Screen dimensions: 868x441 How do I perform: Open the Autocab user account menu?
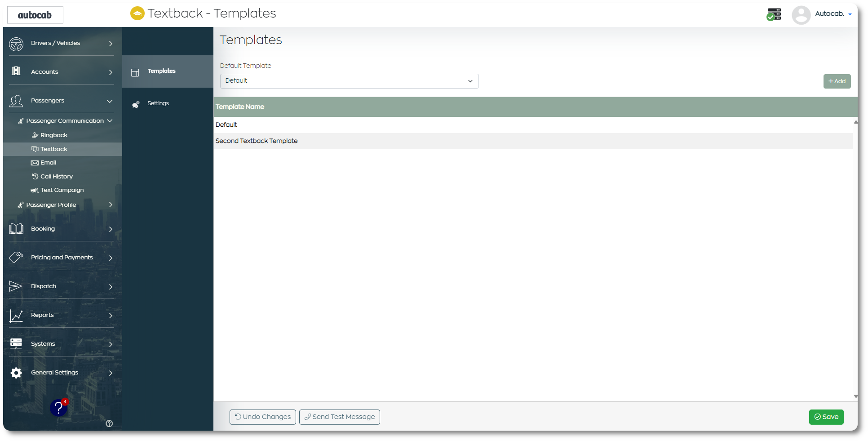point(822,14)
